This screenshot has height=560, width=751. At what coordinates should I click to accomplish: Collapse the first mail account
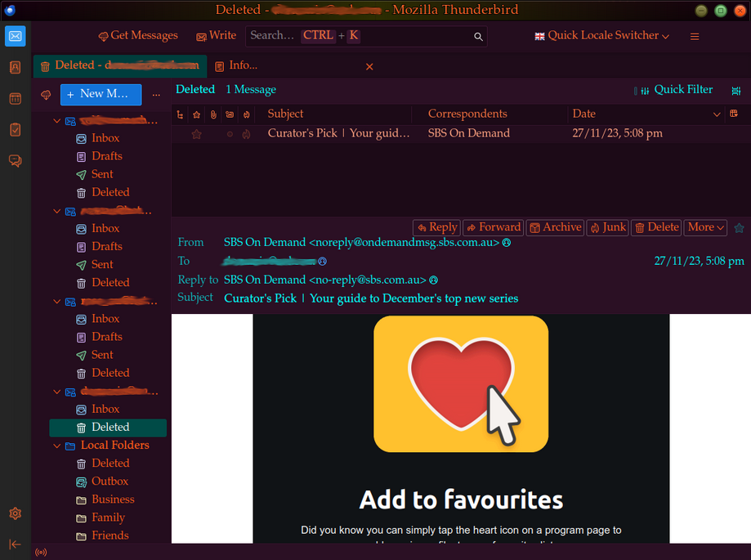57,121
